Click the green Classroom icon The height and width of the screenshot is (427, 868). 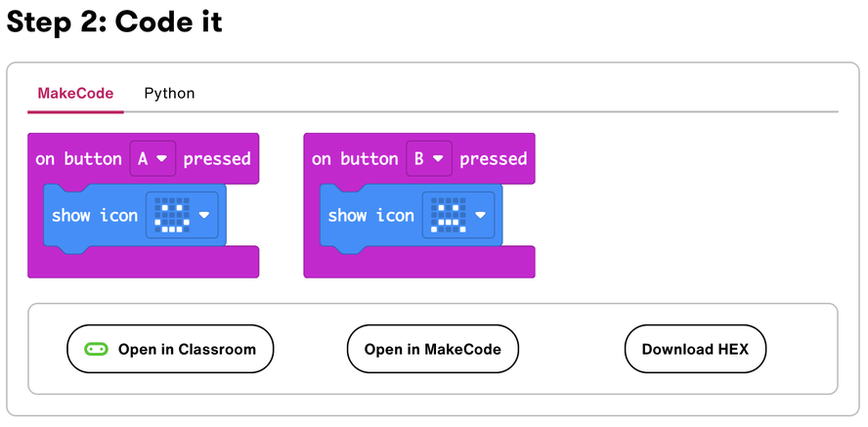click(96, 349)
